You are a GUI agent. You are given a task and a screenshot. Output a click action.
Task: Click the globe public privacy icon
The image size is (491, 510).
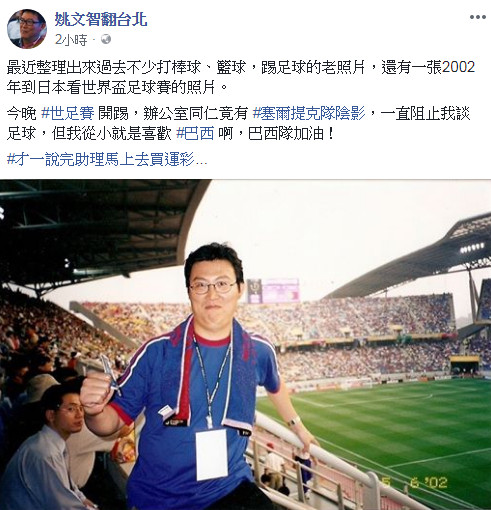click(106, 39)
